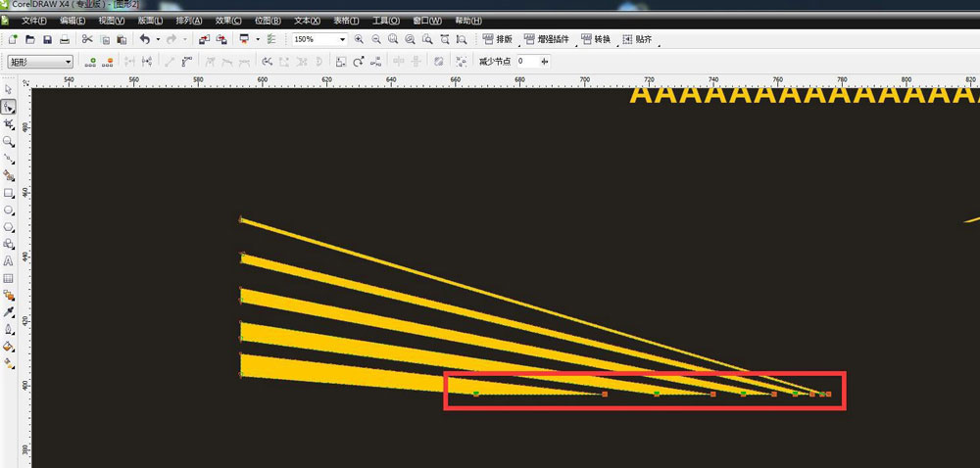Open the 文件(F) menu

coord(33,21)
